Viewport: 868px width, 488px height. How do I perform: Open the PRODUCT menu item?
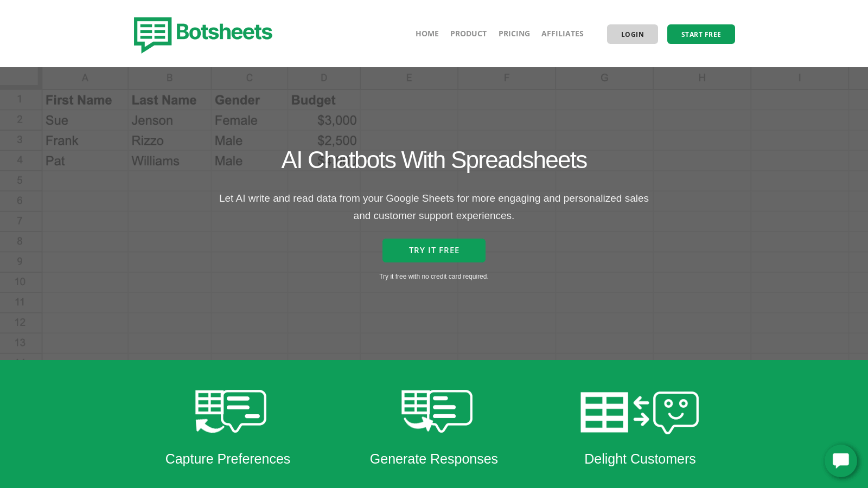(468, 34)
